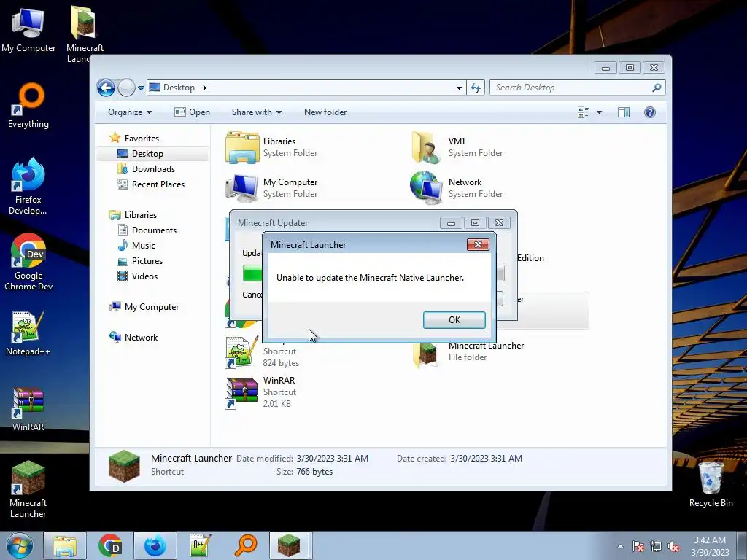The image size is (747, 560).
Task: Click the Everything search taskbar icon
Action: [x=245, y=545]
